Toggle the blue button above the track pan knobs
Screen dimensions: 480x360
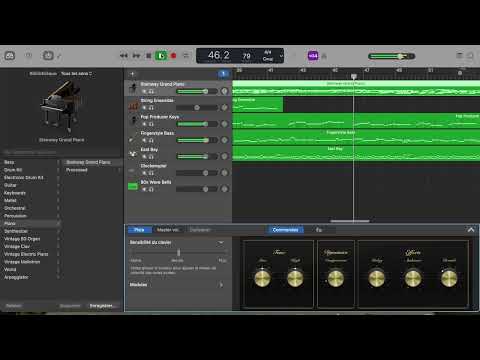[x=223, y=74]
